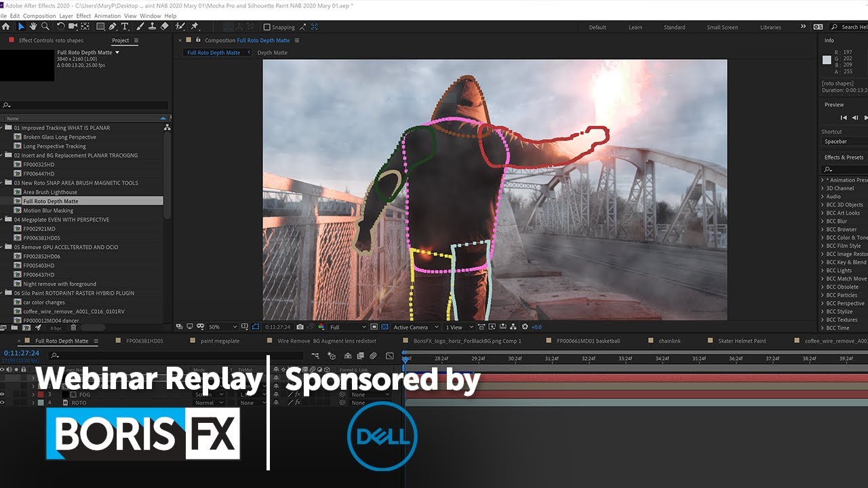Open the Active Camera dropdown
The image size is (868, 488).
pos(416,327)
